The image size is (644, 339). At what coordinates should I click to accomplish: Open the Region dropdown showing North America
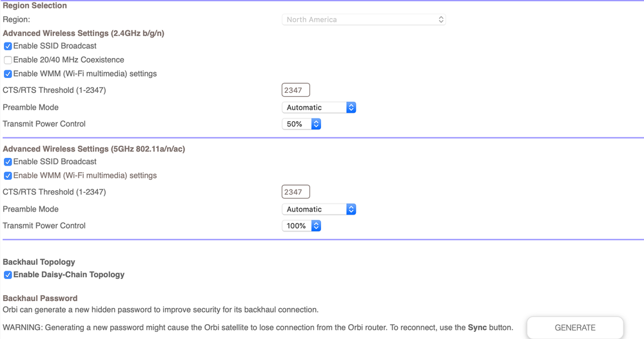click(x=364, y=20)
